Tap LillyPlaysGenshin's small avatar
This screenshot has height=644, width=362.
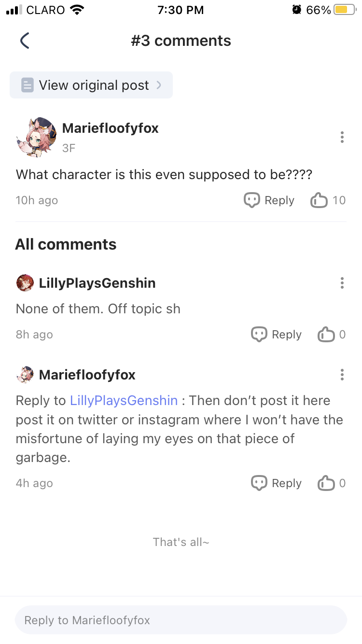pos(25,283)
